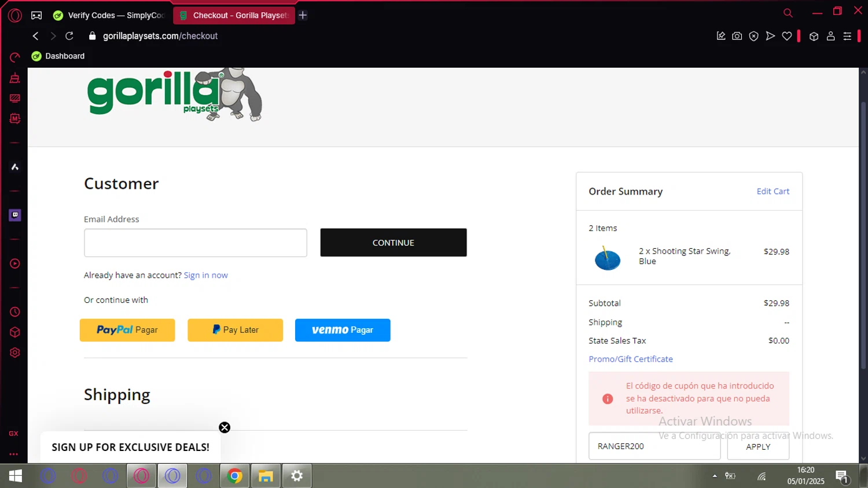
Task: Click the coupon error info icon
Action: click(x=608, y=399)
